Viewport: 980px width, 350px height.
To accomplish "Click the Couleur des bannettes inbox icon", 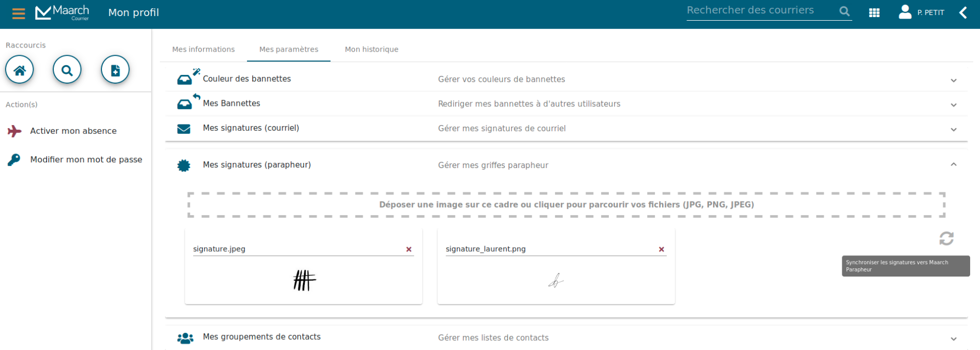I will 185,80.
